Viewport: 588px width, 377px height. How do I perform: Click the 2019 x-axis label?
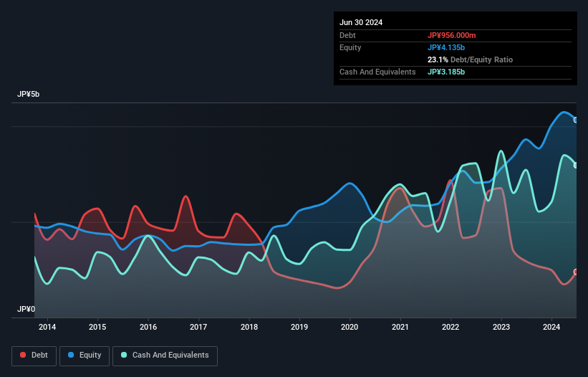[x=299, y=327]
